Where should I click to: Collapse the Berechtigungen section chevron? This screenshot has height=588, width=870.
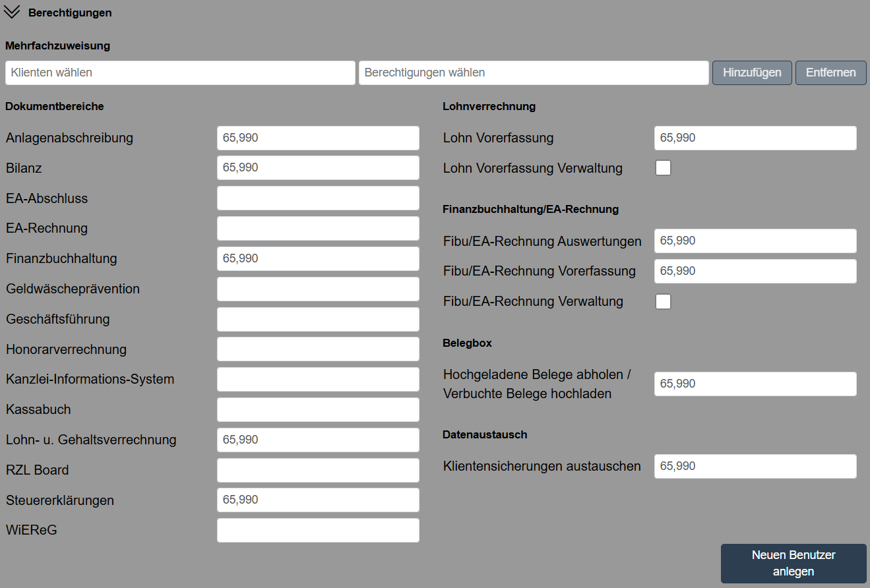12,13
